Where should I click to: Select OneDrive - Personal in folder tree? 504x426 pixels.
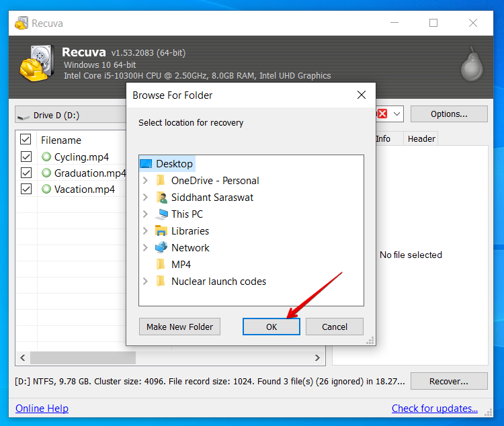pyautogui.click(x=215, y=180)
